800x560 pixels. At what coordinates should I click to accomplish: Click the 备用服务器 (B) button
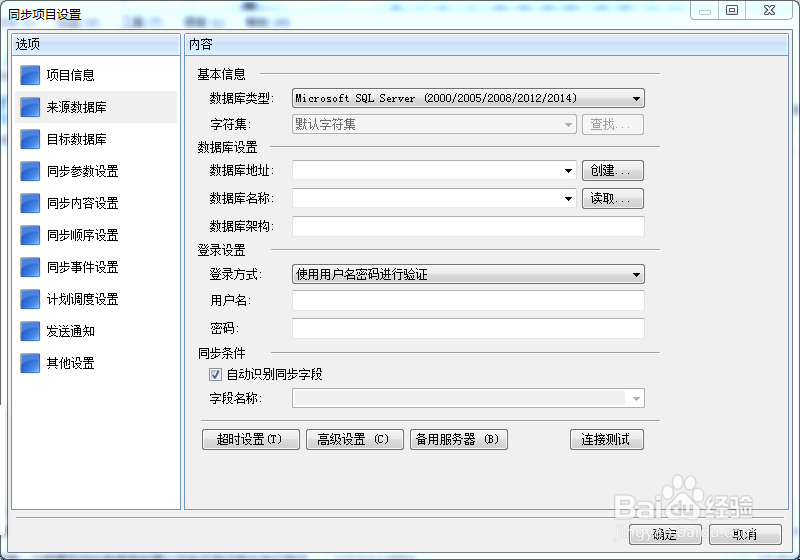459,439
